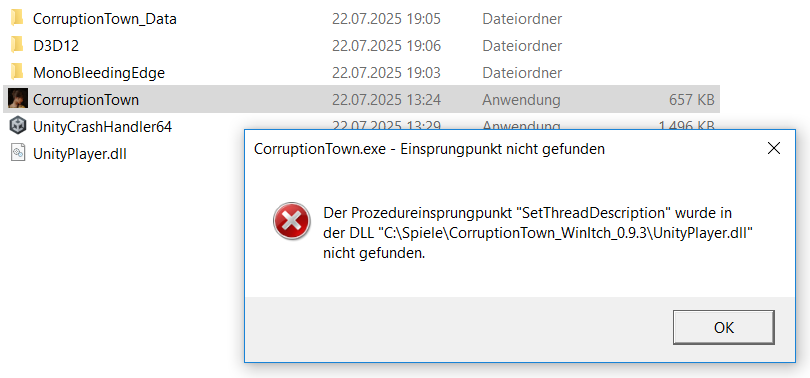Viewport: 810px width, 378px height.
Task: Click the red error icon in dialog
Action: tap(292, 222)
